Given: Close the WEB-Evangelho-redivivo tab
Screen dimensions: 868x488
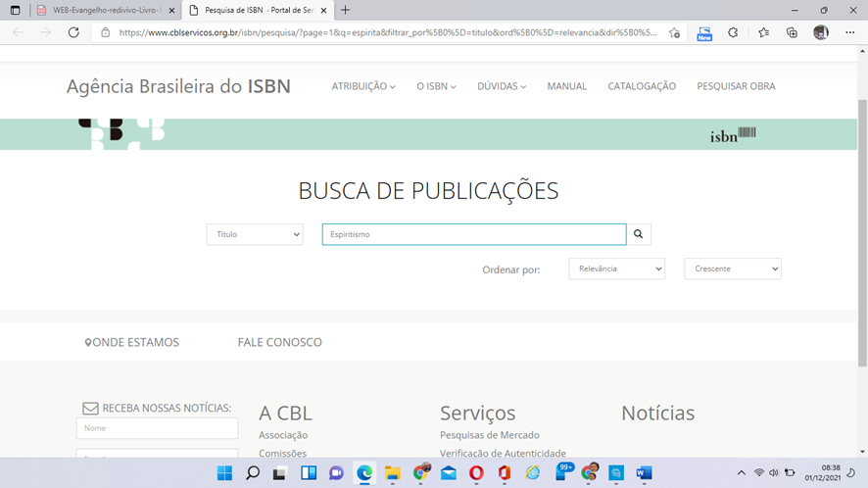Looking at the screenshot, I should tap(171, 10).
